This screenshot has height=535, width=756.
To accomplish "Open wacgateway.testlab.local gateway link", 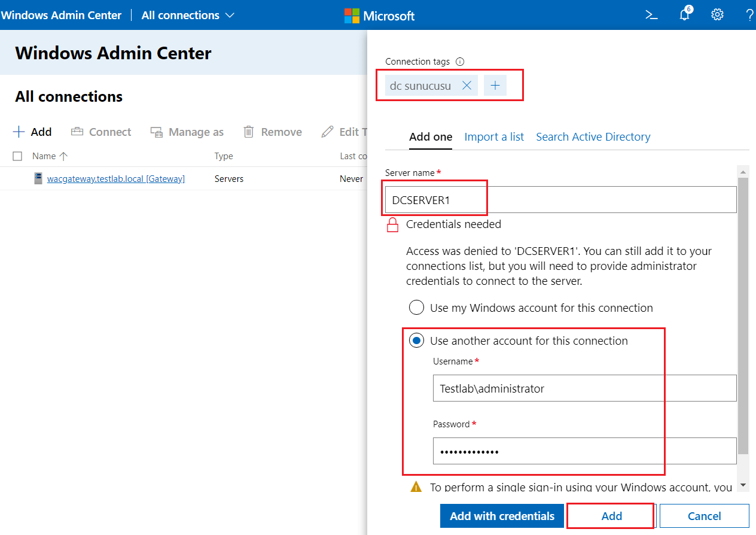I will [x=116, y=179].
